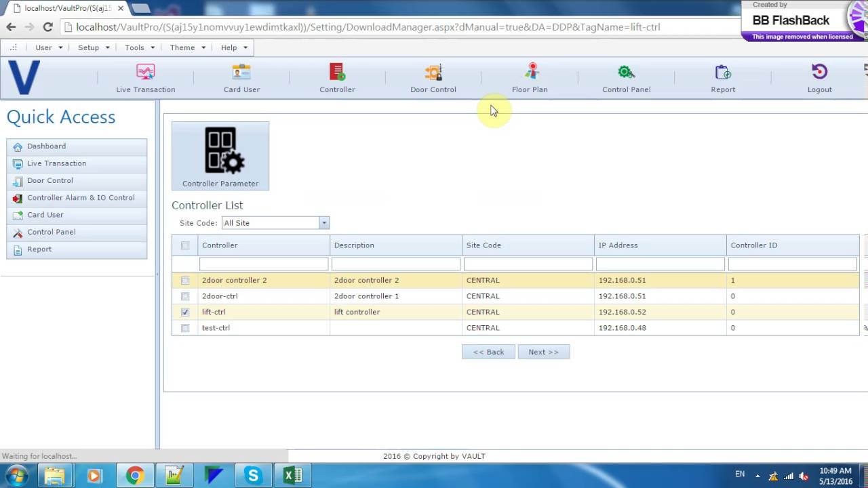Check the test-ctrl row checkbox
The image size is (868, 488).
pyautogui.click(x=185, y=328)
